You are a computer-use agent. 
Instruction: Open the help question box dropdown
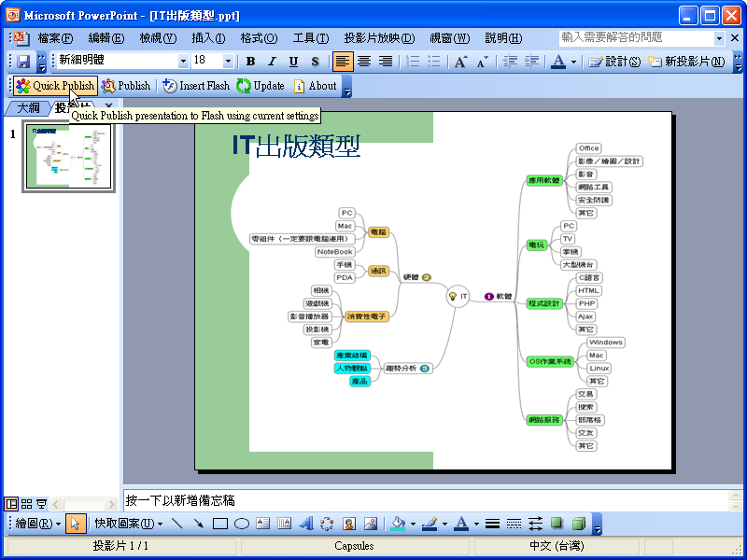click(719, 38)
